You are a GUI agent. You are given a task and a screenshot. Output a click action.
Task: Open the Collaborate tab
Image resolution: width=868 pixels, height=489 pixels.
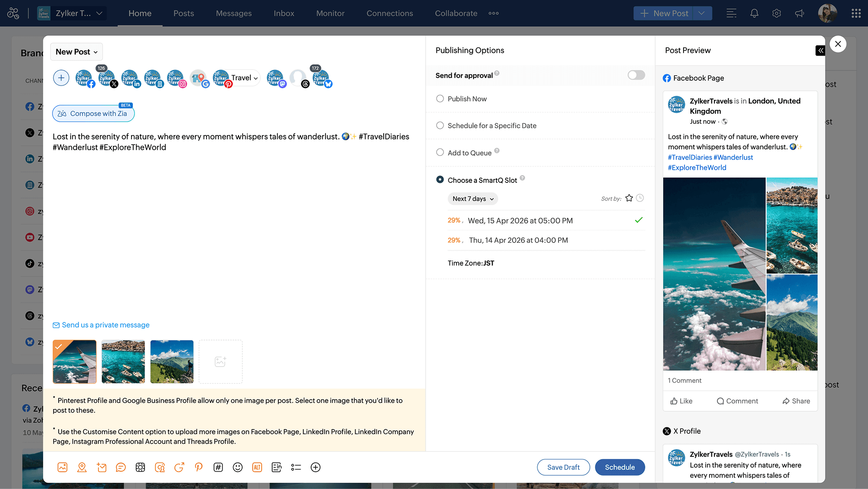[456, 13]
